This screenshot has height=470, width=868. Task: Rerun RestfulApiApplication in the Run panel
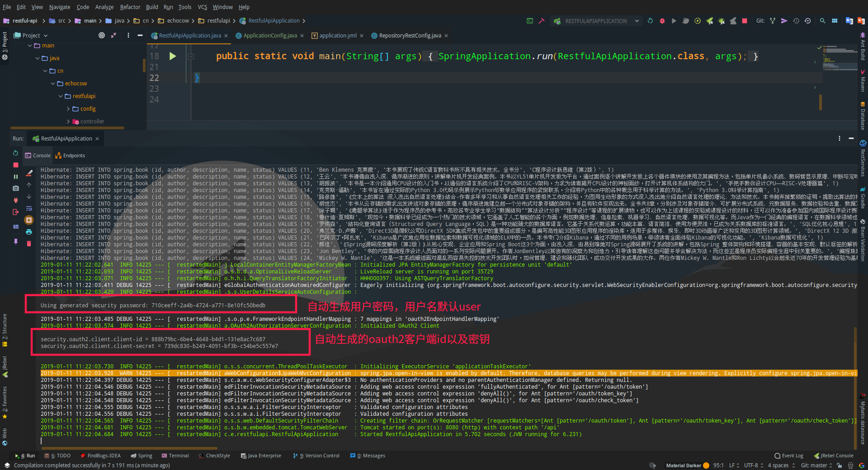(15, 153)
